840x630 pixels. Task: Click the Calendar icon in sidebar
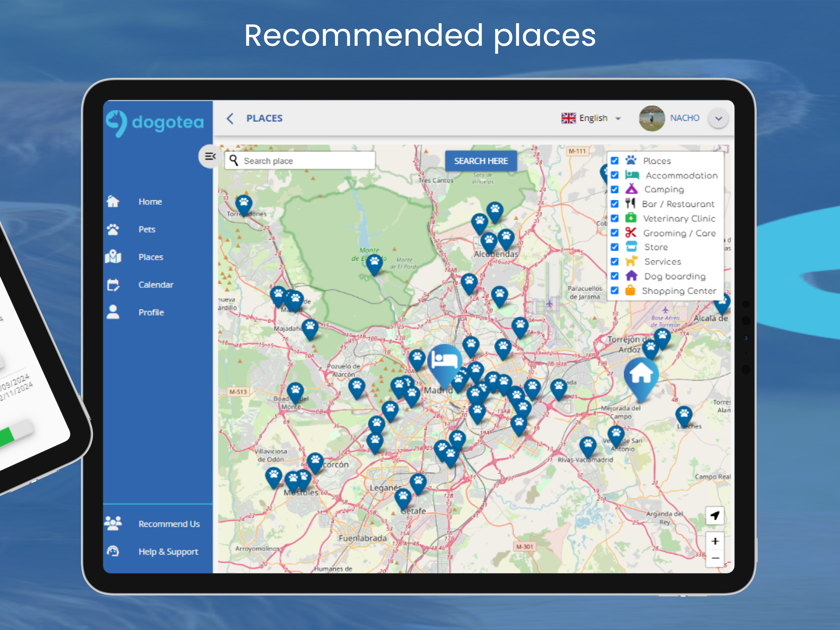113,285
